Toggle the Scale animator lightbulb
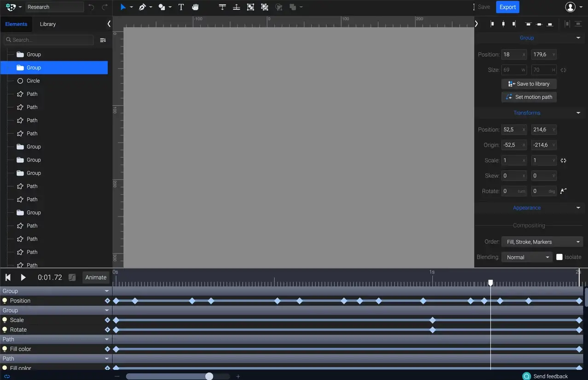 pyautogui.click(x=5, y=320)
